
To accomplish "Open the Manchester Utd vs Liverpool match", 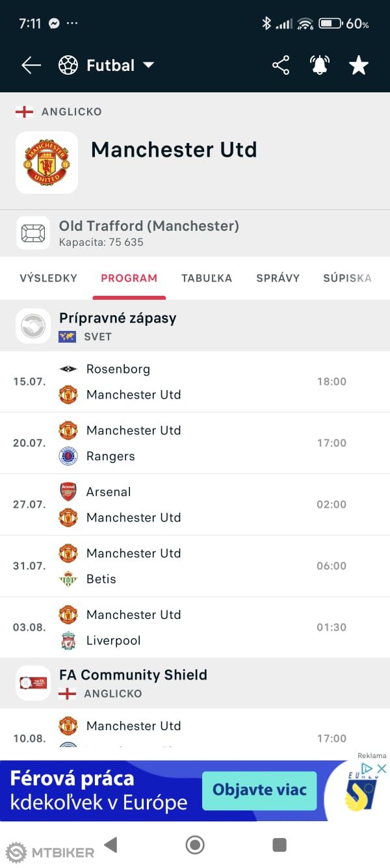I will pyautogui.click(x=195, y=627).
